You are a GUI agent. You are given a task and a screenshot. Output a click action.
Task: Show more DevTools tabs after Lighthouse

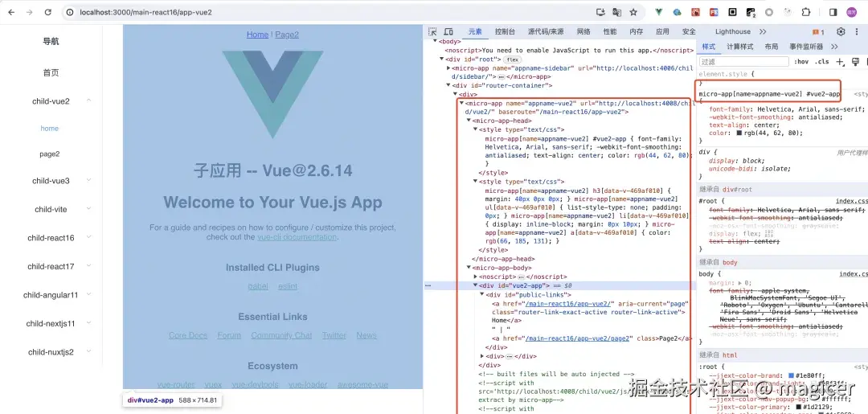pyautogui.click(x=763, y=31)
